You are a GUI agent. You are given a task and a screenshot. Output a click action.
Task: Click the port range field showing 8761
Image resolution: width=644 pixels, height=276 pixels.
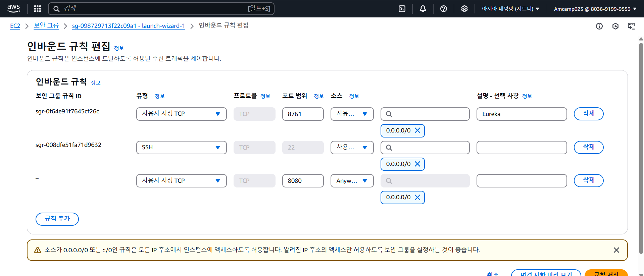coord(303,114)
